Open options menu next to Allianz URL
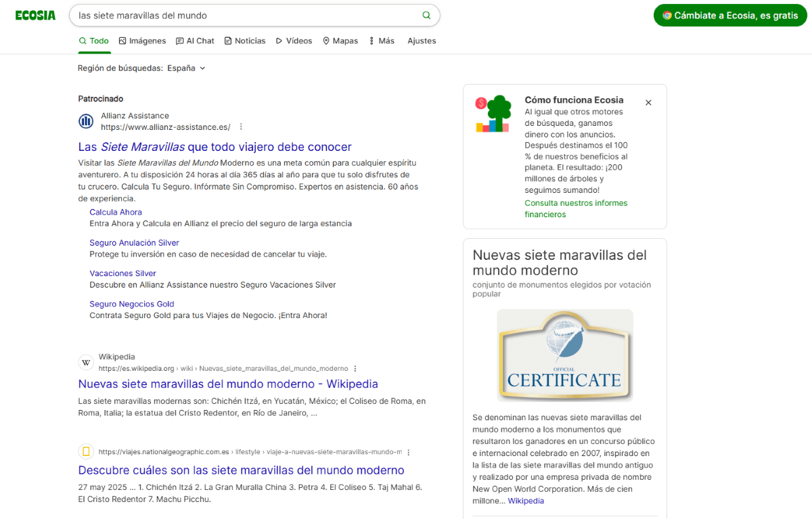This screenshot has height=519, width=812. click(241, 127)
